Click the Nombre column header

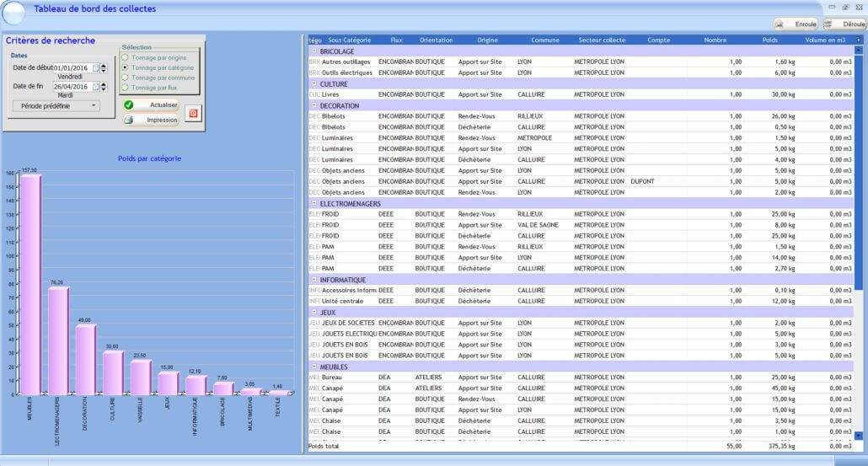pos(715,40)
